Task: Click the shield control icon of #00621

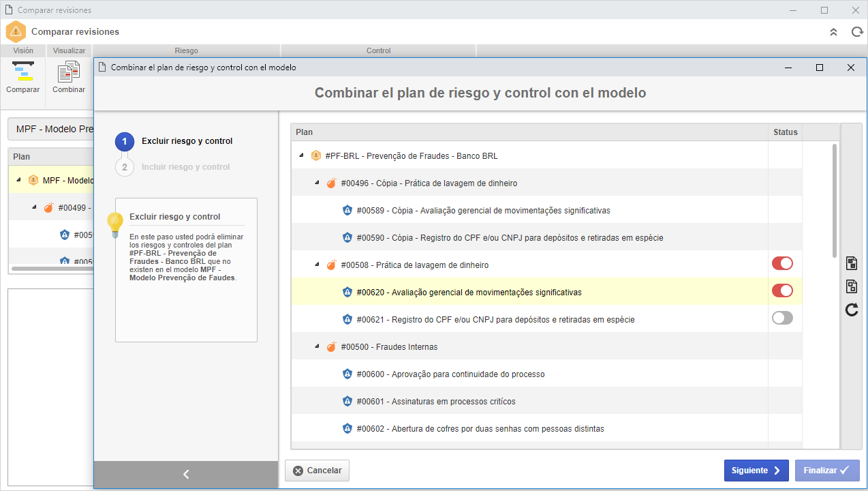Action: click(347, 319)
